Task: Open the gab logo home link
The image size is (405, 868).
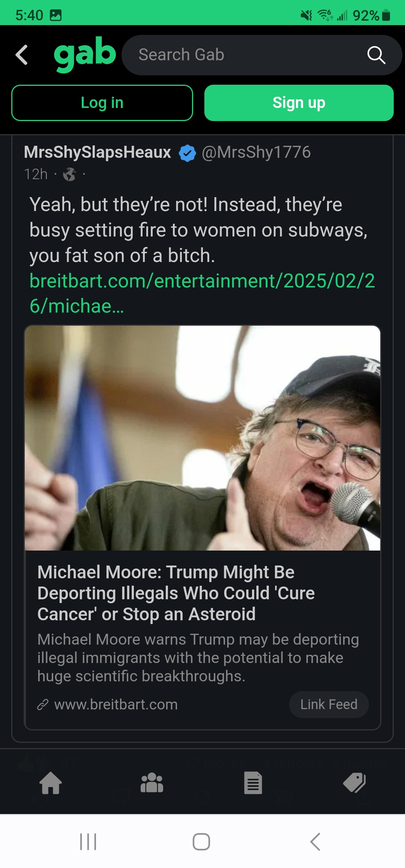Action: [x=85, y=54]
